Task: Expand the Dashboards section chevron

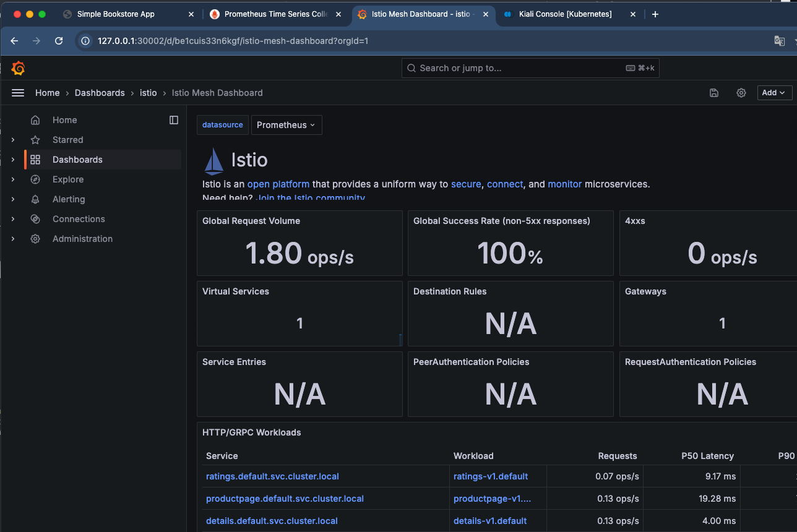Action: [x=13, y=160]
